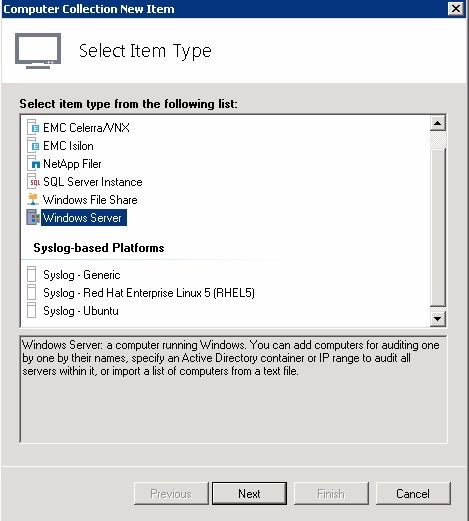Click the Windows Server item icon
This screenshot has width=469, height=521.
pos(33,218)
